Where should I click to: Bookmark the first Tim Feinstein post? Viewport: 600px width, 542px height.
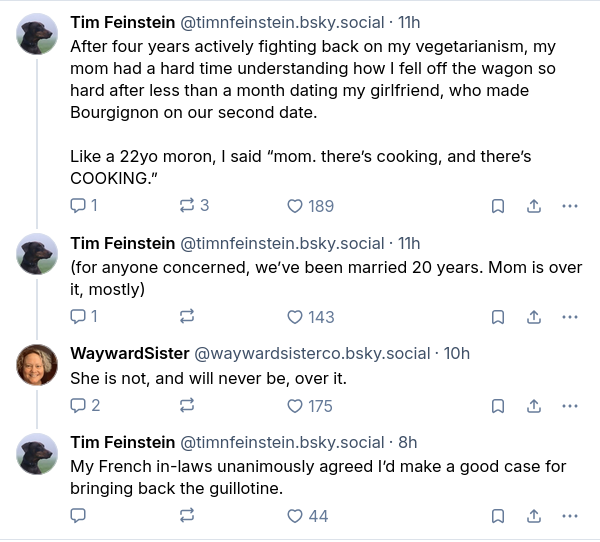click(497, 206)
